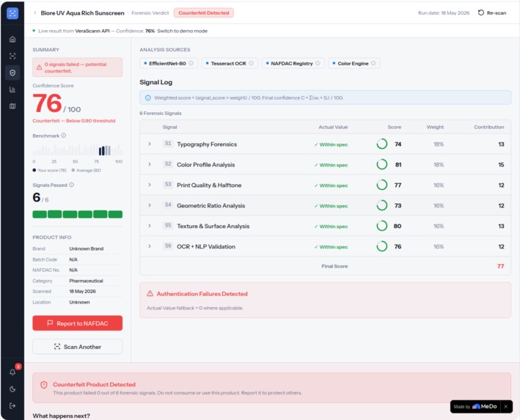Click warning icon in summary alert
Viewport: 520px width, 420px height.
pyautogui.click(x=39, y=67)
